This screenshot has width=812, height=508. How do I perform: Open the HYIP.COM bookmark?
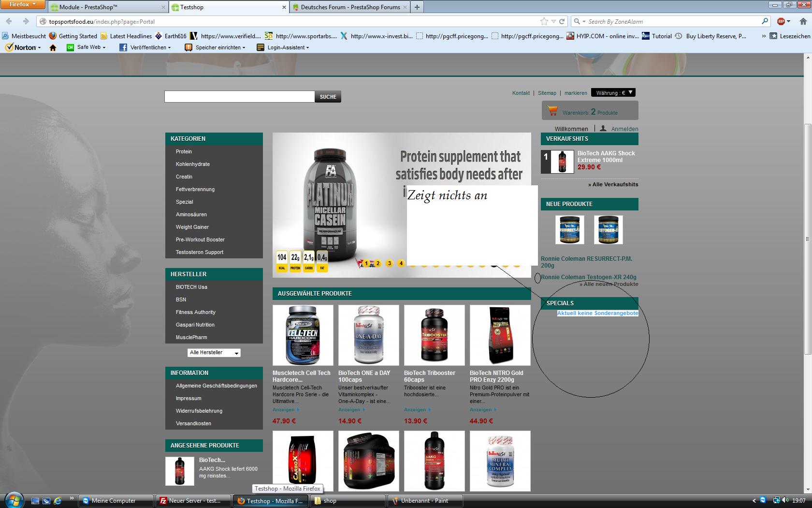click(603, 36)
